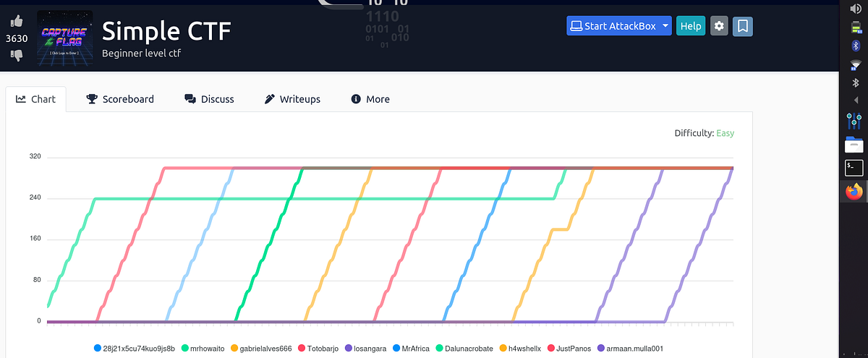
Task: Open the Writeups tab
Action: tap(292, 99)
